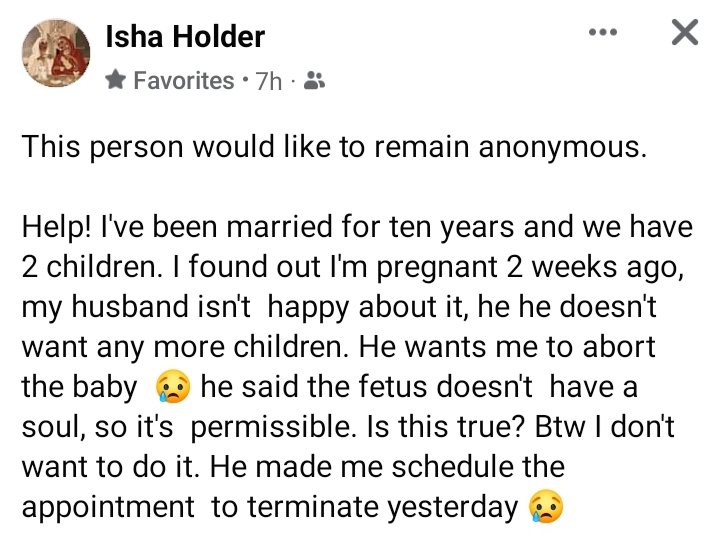
Task: Open the Isha Holder profile name link
Action: pos(185,37)
